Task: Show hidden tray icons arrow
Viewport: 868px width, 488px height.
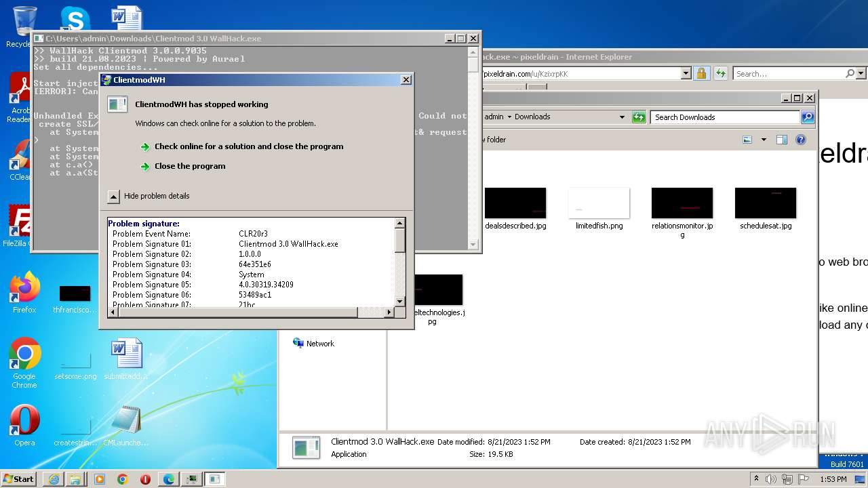Action: coord(757,479)
